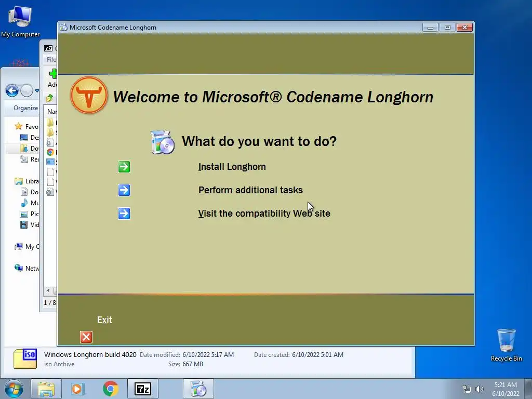Select Pictures library in Explorer sidebar
The height and width of the screenshot is (399, 532).
pyautogui.click(x=29, y=214)
